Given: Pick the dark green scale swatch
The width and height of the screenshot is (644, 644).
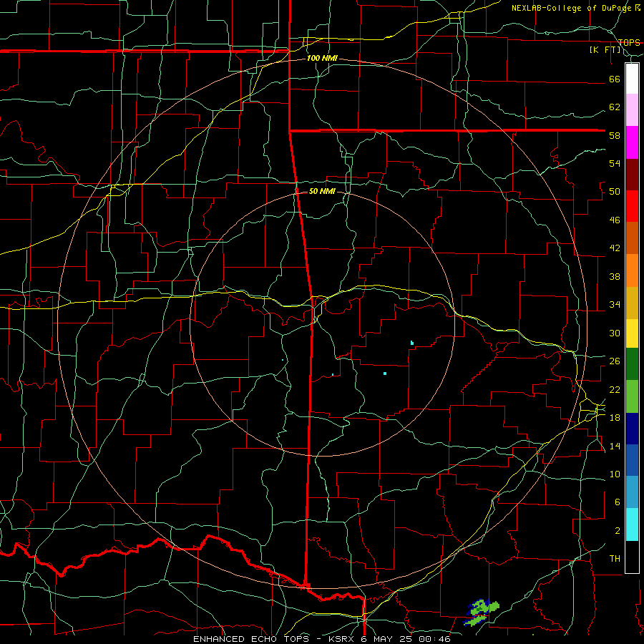Looking at the screenshot, I should (632, 364).
